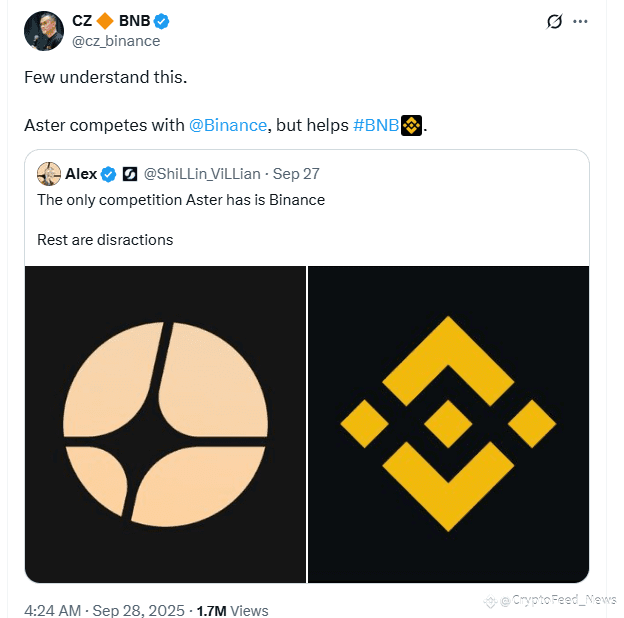Click CZ's blue verified checkmark badge
Viewport: 624px width, 618px height.
(161, 21)
